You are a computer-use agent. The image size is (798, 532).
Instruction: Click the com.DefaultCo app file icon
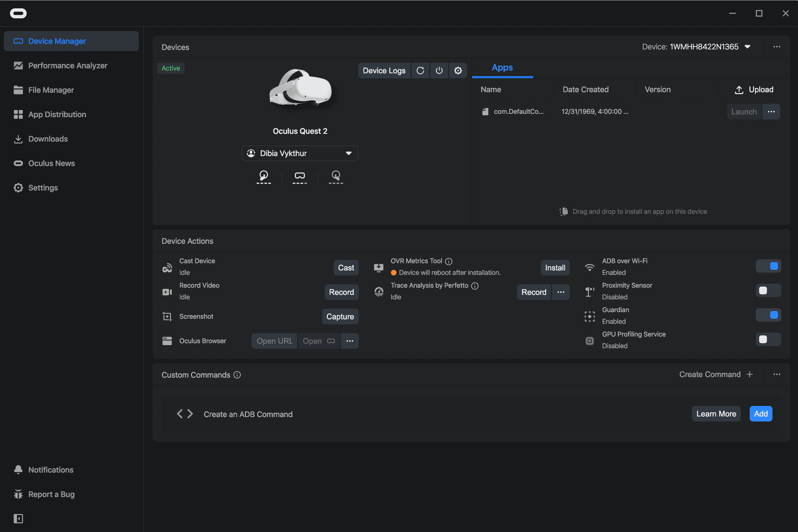point(486,112)
